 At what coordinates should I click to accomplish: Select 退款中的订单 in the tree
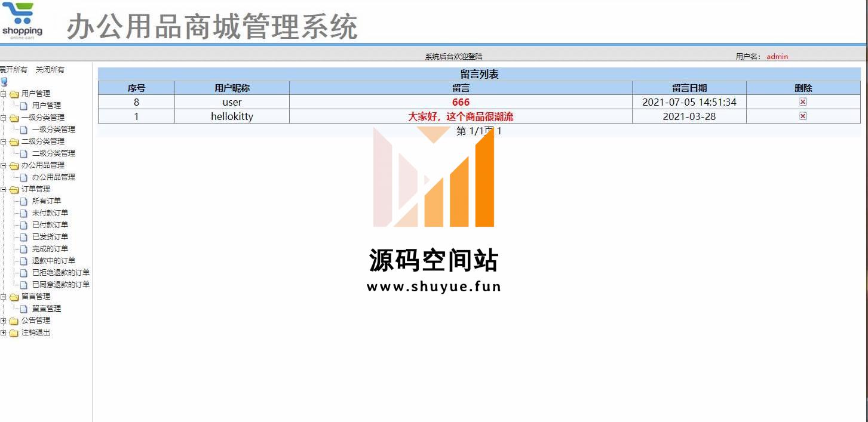click(x=54, y=261)
